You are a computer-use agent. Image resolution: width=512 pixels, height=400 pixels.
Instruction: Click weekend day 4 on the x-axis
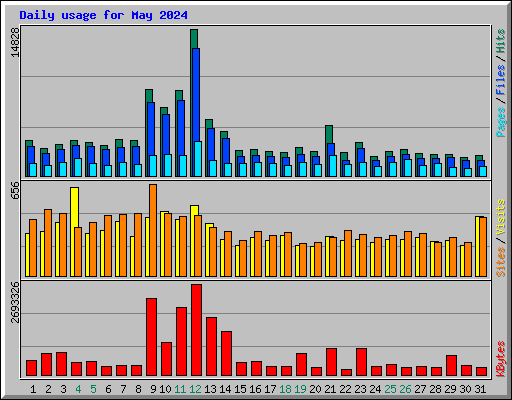(x=78, y=389)
